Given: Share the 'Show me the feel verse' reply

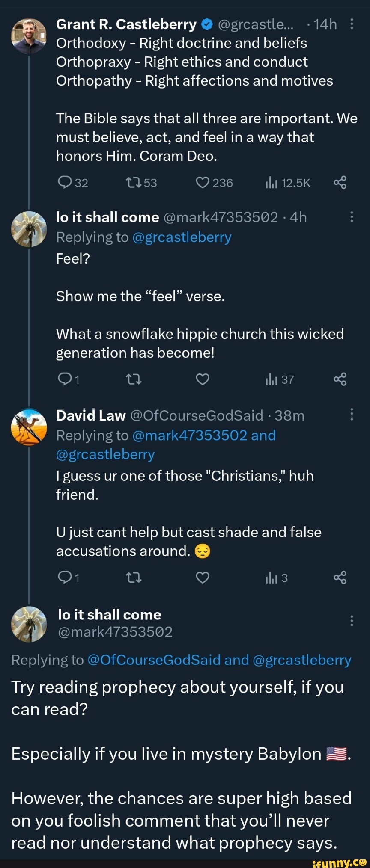Looking at the screenshot, I should pos(340,379).
